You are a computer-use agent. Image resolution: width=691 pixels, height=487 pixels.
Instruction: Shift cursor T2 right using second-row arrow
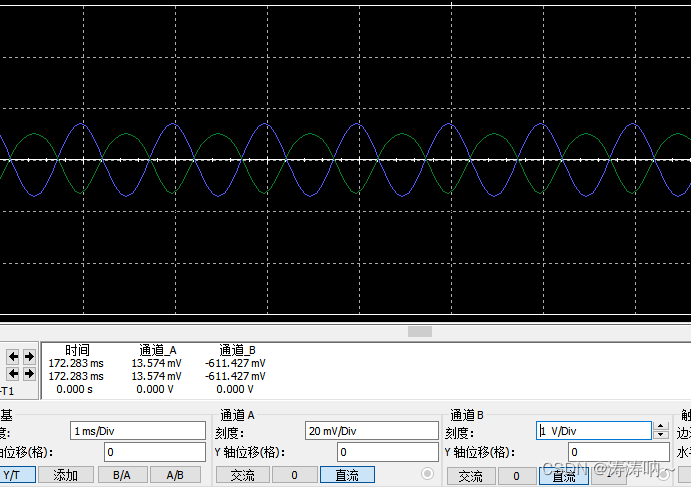click(x=28, y=374)
